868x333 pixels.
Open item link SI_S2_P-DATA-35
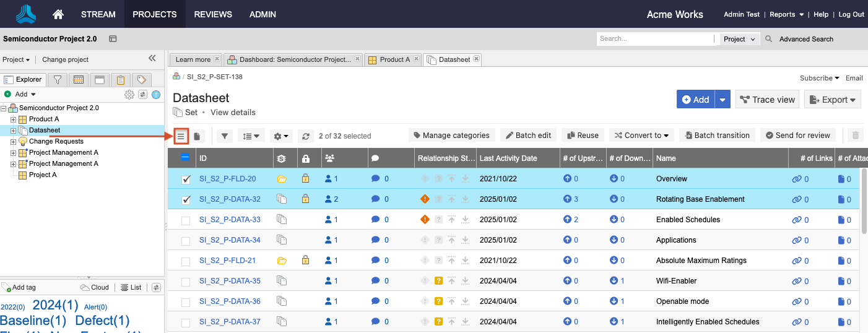[230, 281]
